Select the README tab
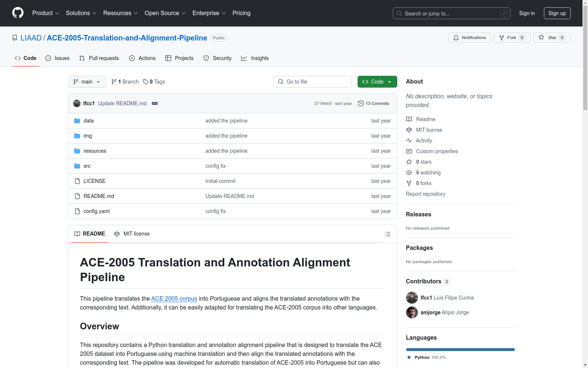588x368 pixels. [90, 234]
